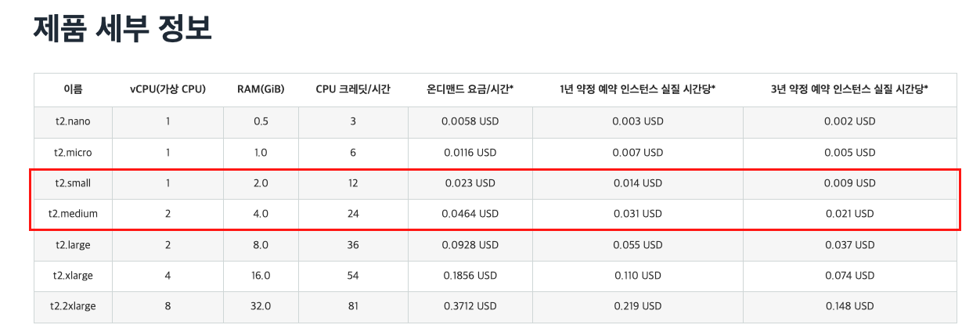Click the vCPU(가상 CPU) column header
This screenshot has width=980, height=332.
pyautogui.click(x=168, y=89)
